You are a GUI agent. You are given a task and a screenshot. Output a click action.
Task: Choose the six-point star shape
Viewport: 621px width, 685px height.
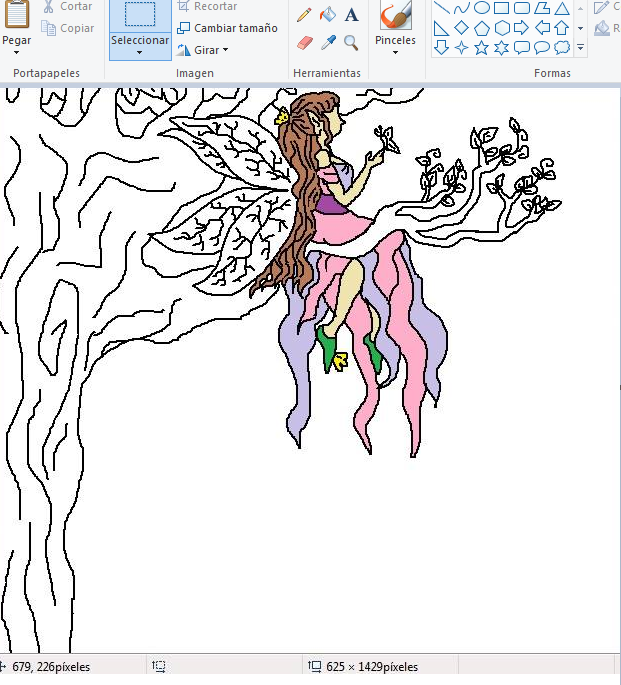point(501,47)
